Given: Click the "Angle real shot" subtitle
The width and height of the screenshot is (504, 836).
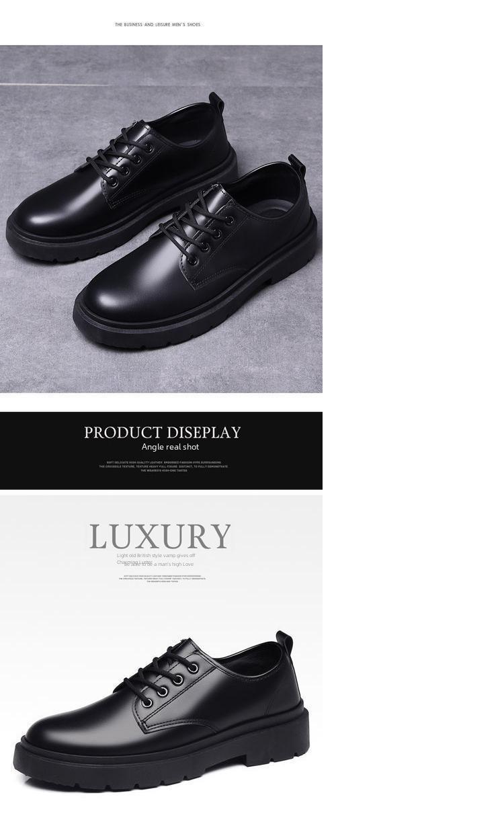Looking at the screenshot, I should pos(170,447).
